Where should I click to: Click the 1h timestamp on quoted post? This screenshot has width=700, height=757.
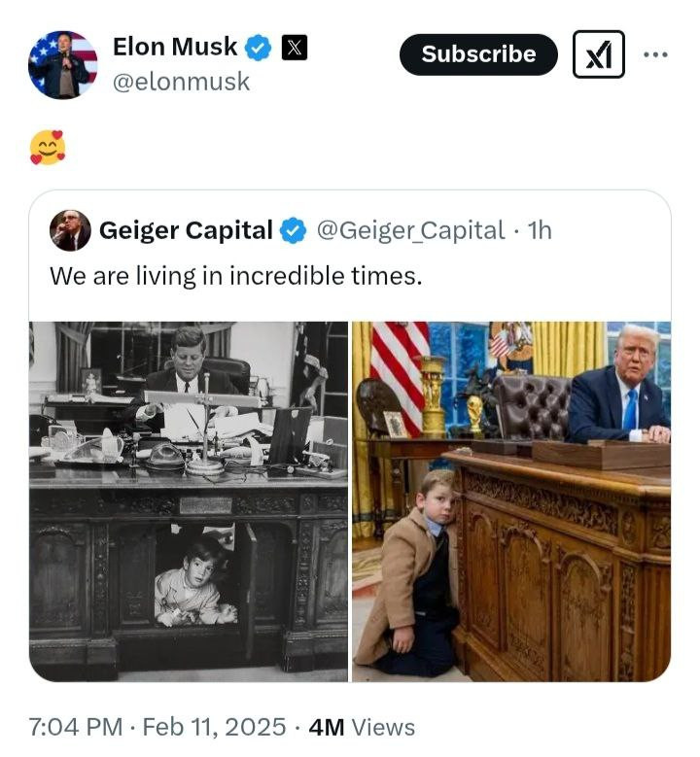539,230
